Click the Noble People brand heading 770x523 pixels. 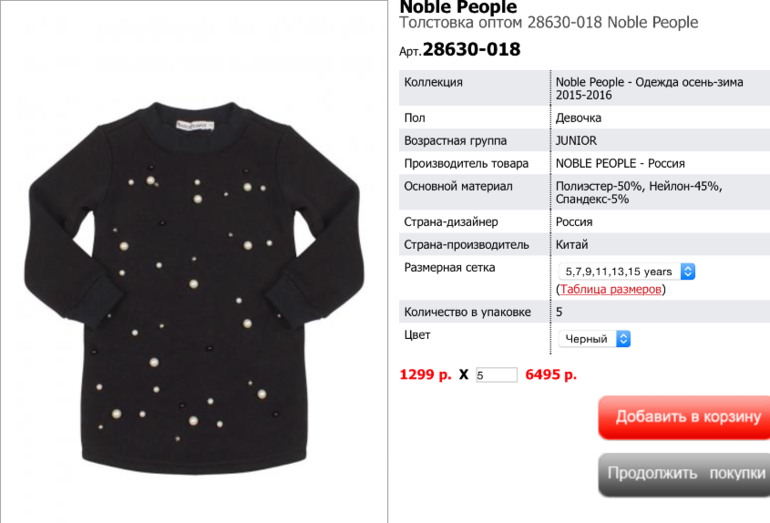(458, 7)
